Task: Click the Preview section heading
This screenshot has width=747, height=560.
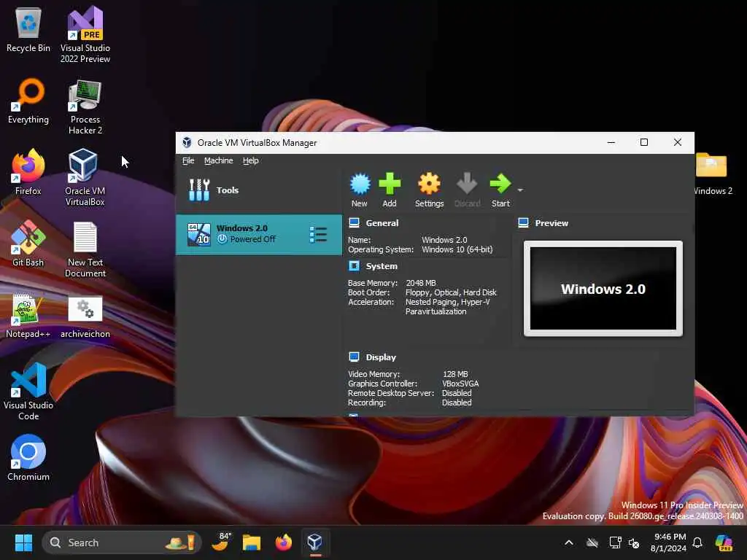Action: coord(551,223)
